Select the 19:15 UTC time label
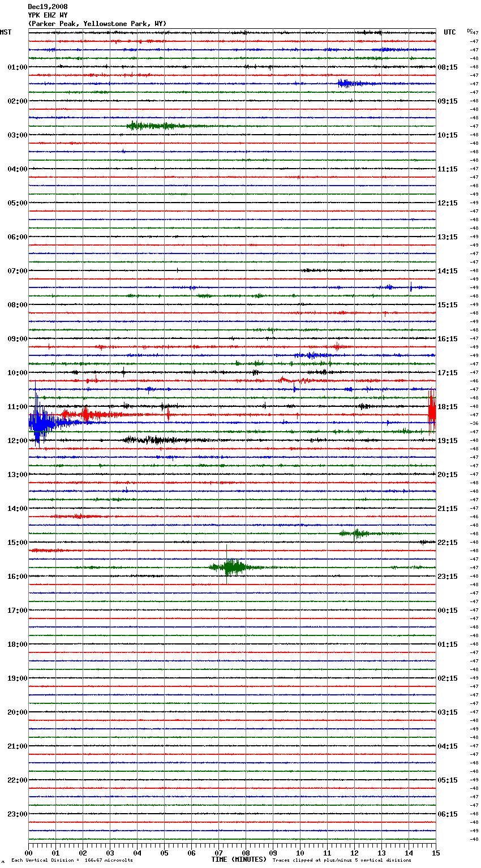Screen dimensions: 481x868 [448, 441]
